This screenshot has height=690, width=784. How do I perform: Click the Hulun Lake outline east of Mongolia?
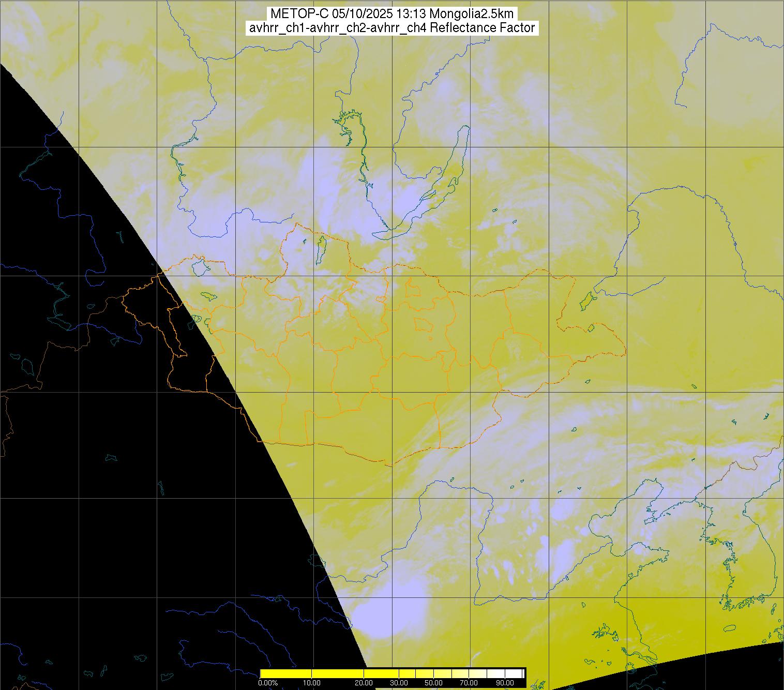coord(586,299)
